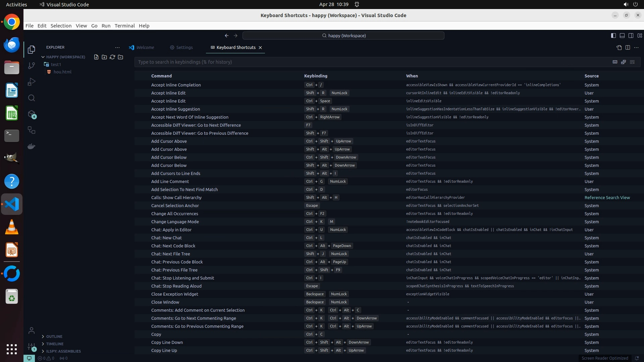Collapse HAPPY (WORKSPACE) folder section
644x362 pixels.
point(43,57)
